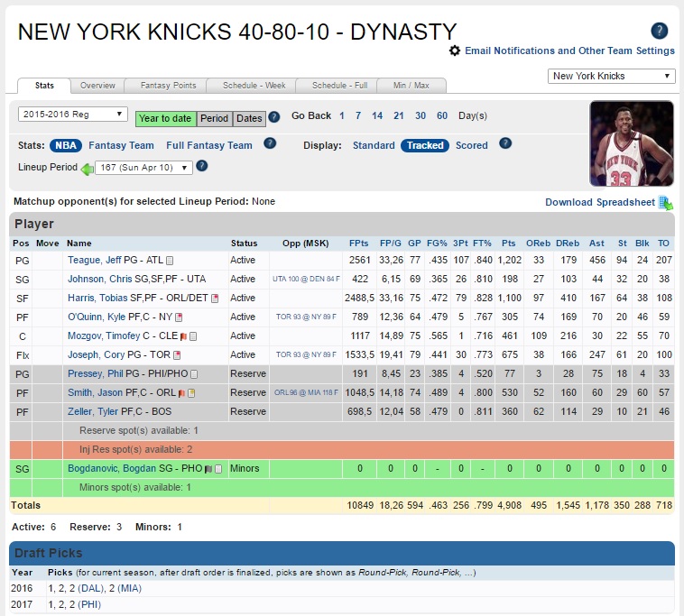
Task: Select Dates range toggle
Action: point(249,118)
